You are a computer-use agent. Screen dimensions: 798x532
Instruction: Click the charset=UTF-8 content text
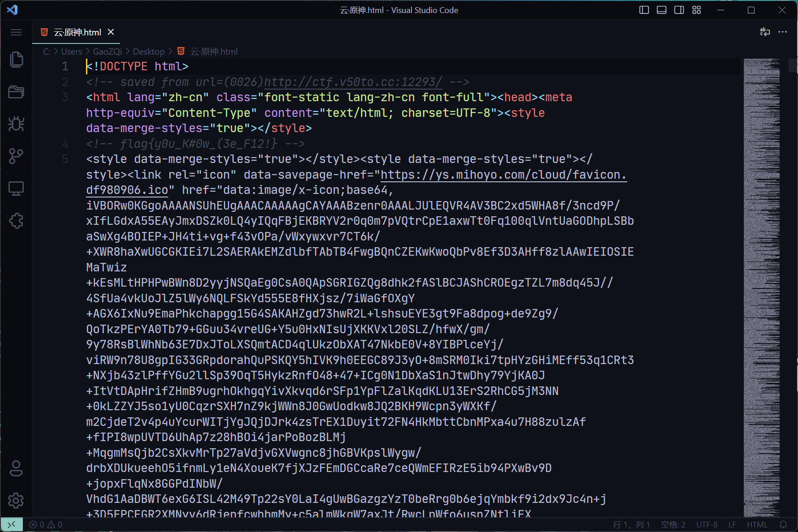point(446,113)
